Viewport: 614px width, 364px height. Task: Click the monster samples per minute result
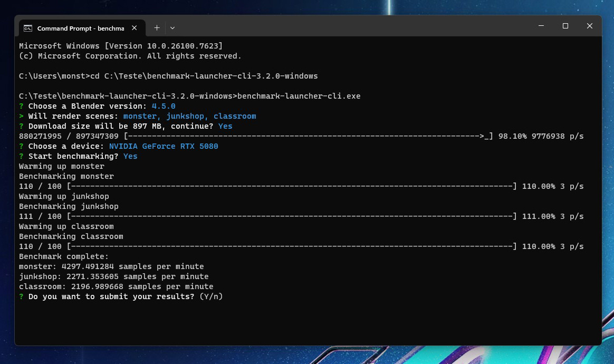(x=111, y=266)
